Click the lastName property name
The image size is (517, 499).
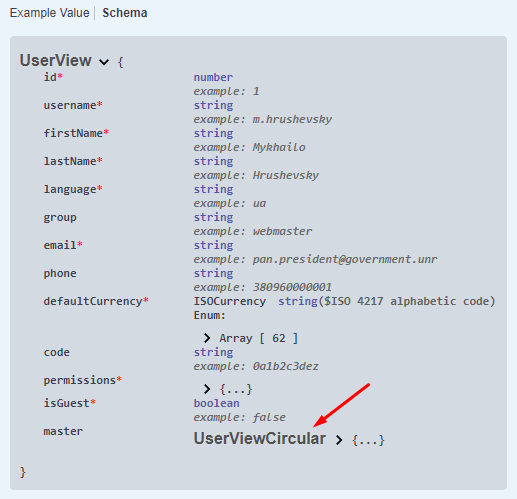pos(70,161)
